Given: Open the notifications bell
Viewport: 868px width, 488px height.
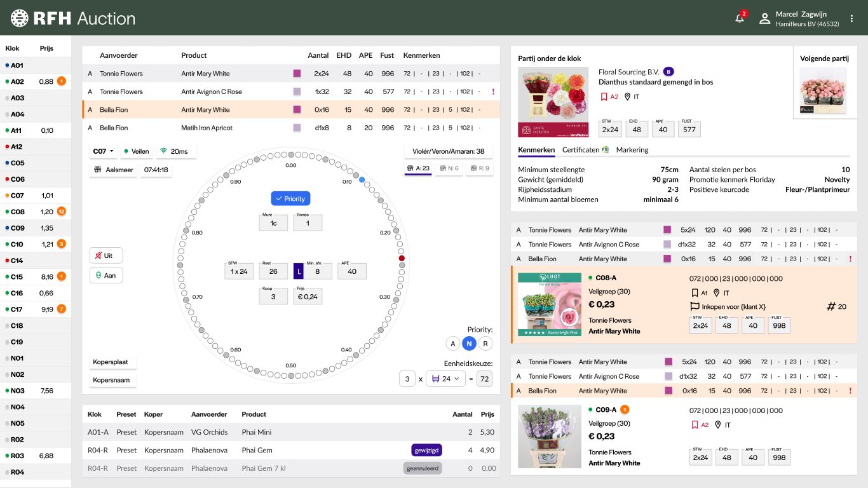Looking at the screenshot, I should 740,18.
